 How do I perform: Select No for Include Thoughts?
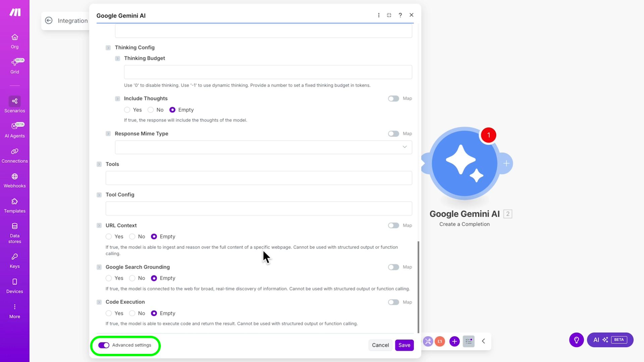click(151, 110)
